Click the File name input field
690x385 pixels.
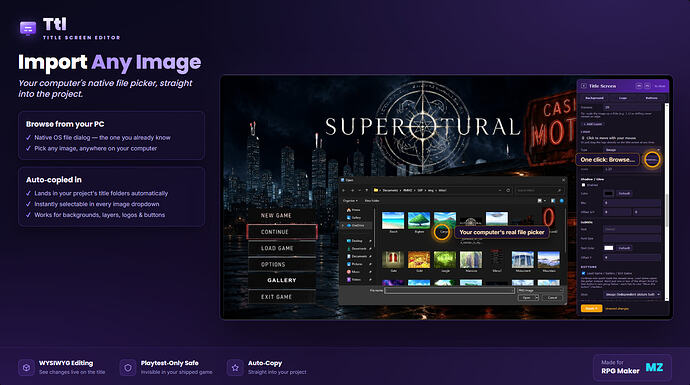coord(449,290)
